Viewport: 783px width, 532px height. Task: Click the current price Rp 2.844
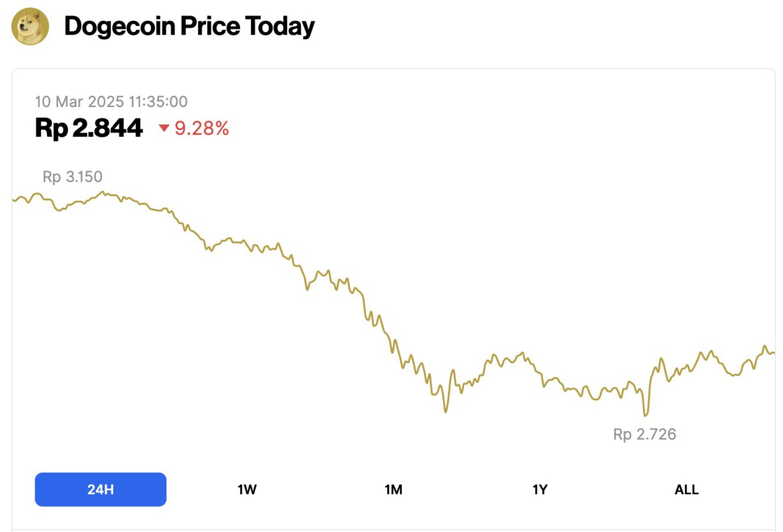(88, 128)
